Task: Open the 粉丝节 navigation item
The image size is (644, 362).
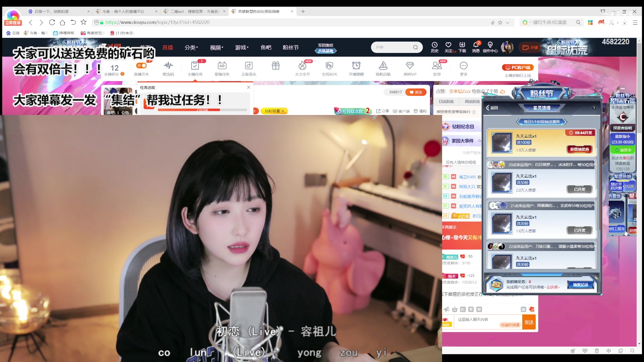Action: pyautogui.click(x=291, y=48)
